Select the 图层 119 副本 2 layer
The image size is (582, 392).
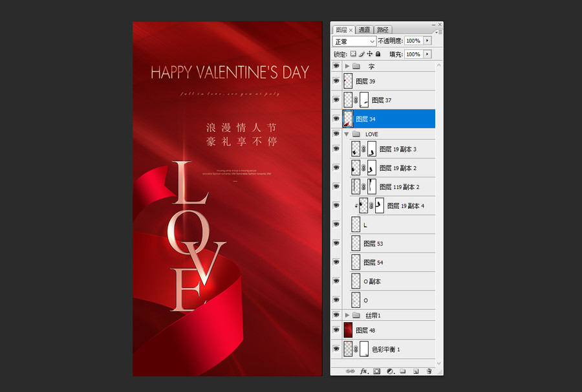point(393,187)
